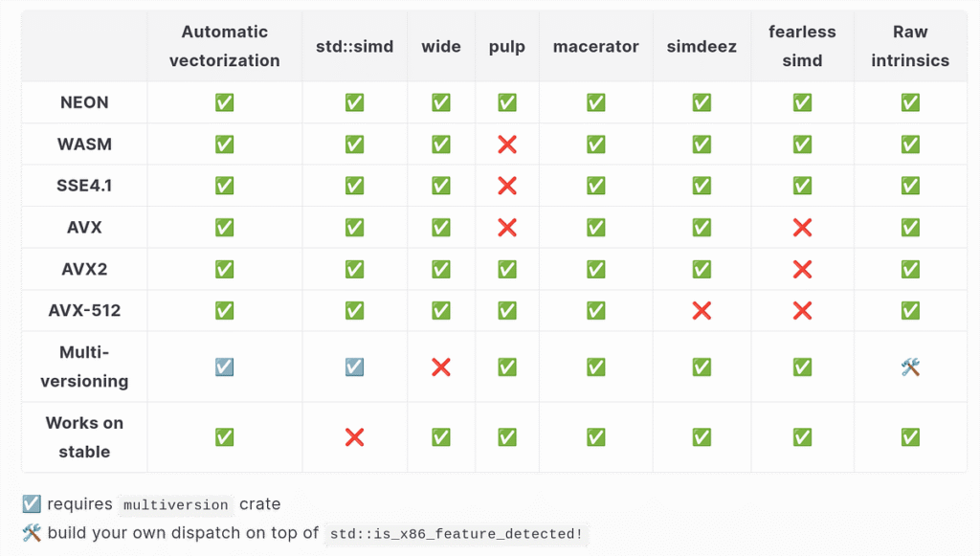Click the std::simd column header
Screen dimensions: 980x556
[355, 46]
